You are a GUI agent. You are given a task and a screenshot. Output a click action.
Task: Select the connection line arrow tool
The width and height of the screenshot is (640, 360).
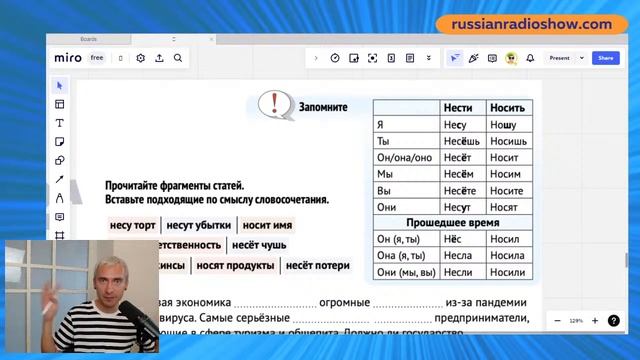(x=60, y=180)
